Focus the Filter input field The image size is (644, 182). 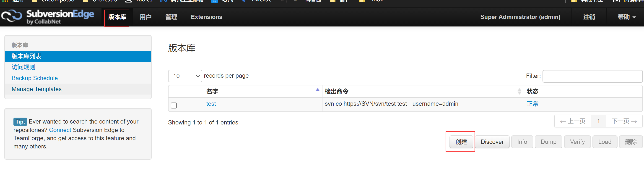coord(592,76)
